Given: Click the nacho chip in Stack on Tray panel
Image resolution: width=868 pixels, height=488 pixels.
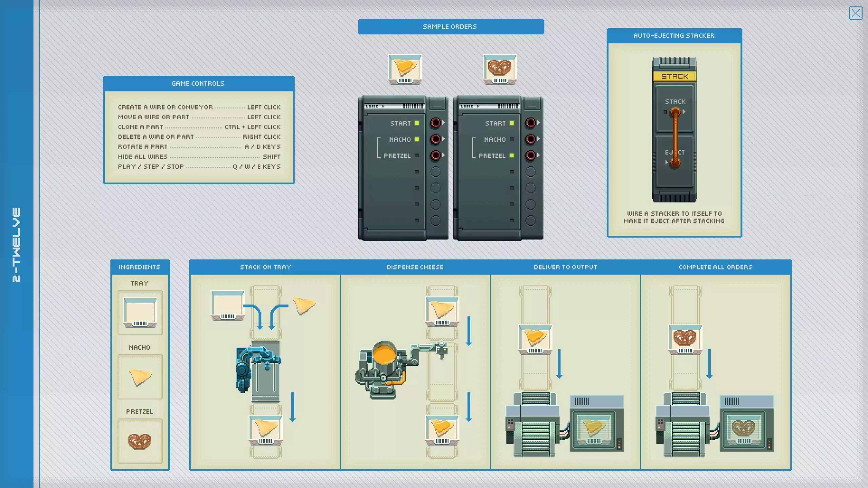Looking at the screenshot, I should pyautogui.click(x=304, y=305).
